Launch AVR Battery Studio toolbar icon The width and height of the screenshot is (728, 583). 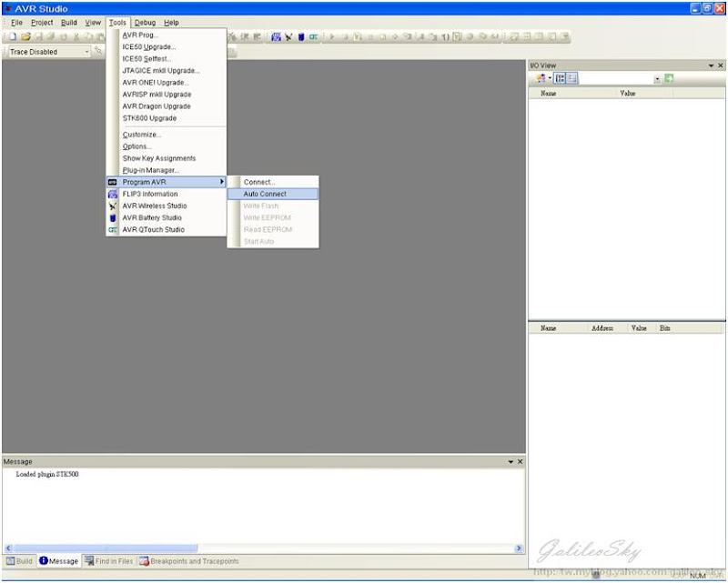point(301,36)
